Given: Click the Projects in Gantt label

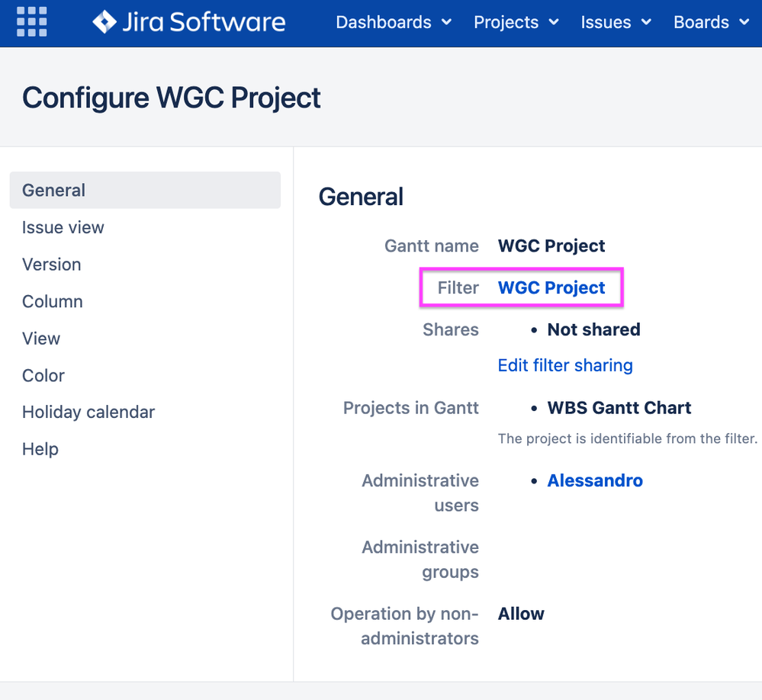Looking at the screenshot, I should tap(410, 407).
